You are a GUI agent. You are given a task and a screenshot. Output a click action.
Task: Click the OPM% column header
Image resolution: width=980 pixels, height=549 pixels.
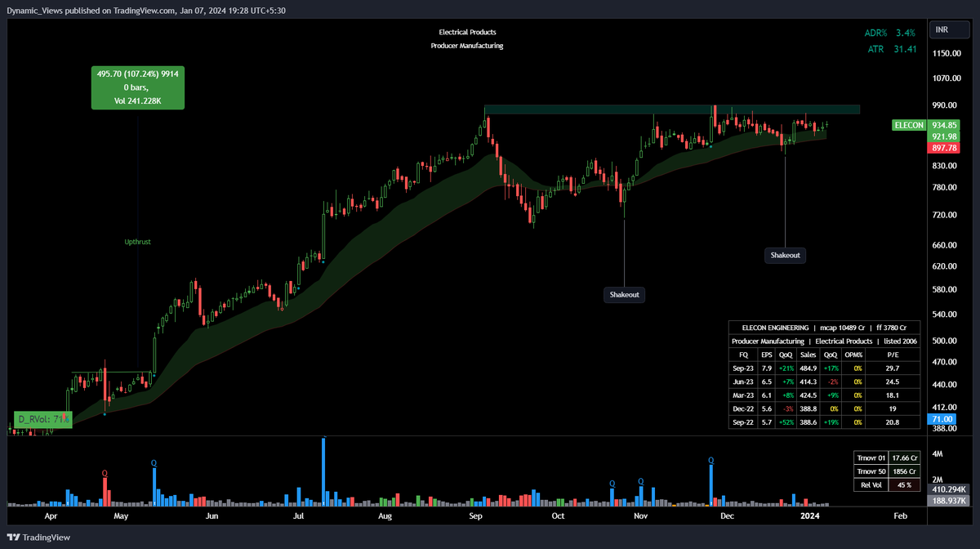pyautogui.click(x=853, y=355)
